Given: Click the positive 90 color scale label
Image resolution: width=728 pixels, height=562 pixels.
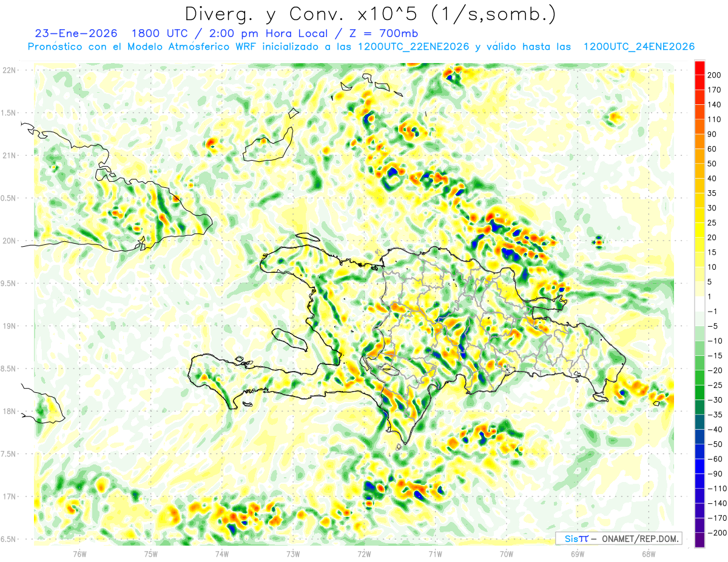Looking at the screenshot, I should pyautogui.click(x=713, y=134).
